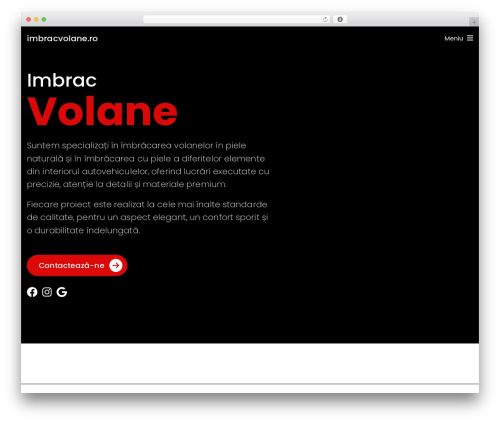The image size is (500, 423).
Task: Focus the browser address bar
Action: tap(237, 19)
